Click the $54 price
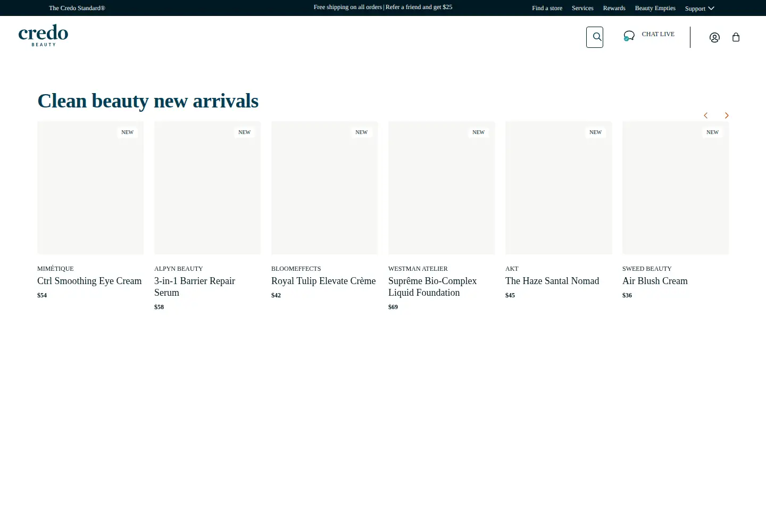Image resolution: width=766 pixels, height=532 pixels. pyautogui.click(x=42, y=295)
